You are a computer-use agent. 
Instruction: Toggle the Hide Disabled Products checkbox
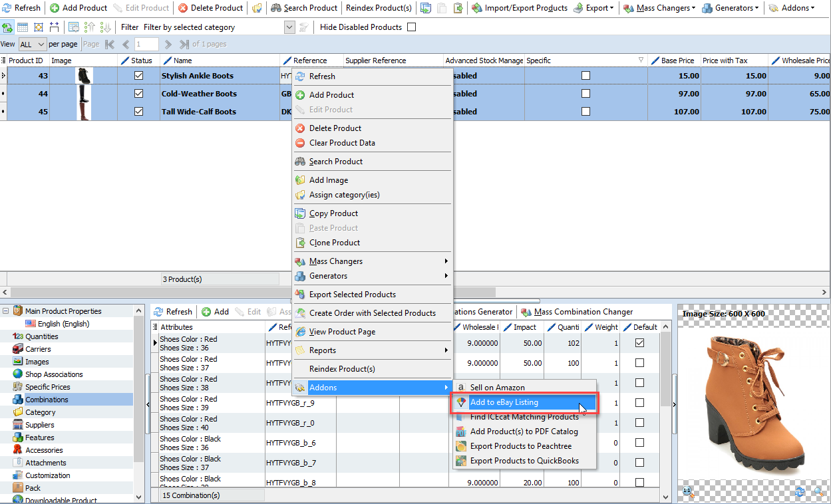[411, 27]
